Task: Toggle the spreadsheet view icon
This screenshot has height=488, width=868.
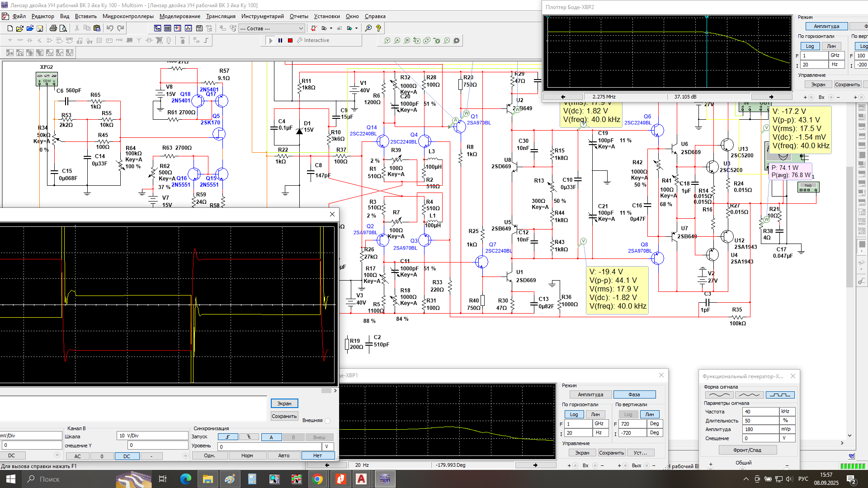Action: (167, 28)
